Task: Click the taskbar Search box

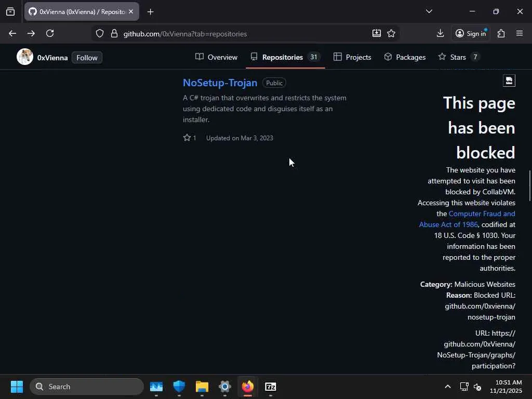Action: click(x=87, y=387)
